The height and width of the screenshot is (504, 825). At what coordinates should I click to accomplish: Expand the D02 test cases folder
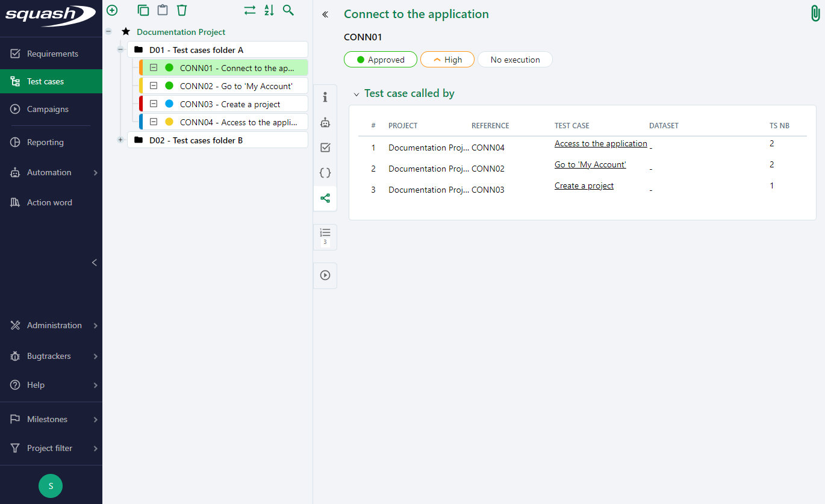(x=120, y=140)
